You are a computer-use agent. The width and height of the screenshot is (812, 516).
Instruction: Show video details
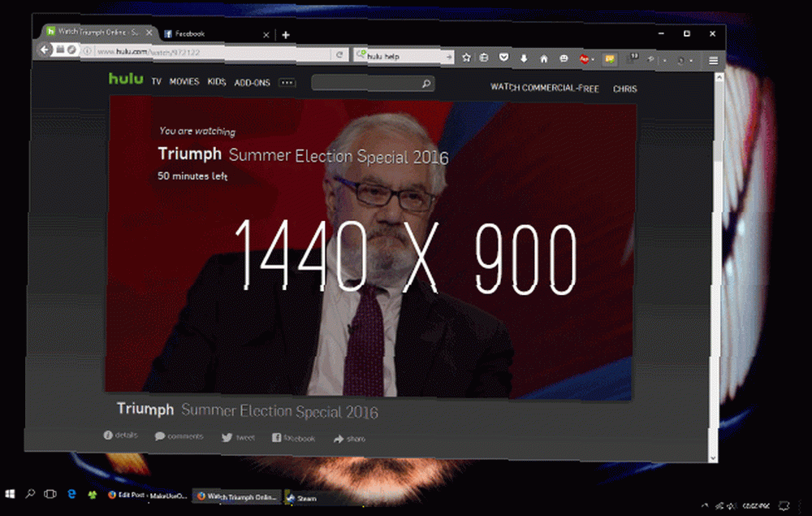(121, 436)
